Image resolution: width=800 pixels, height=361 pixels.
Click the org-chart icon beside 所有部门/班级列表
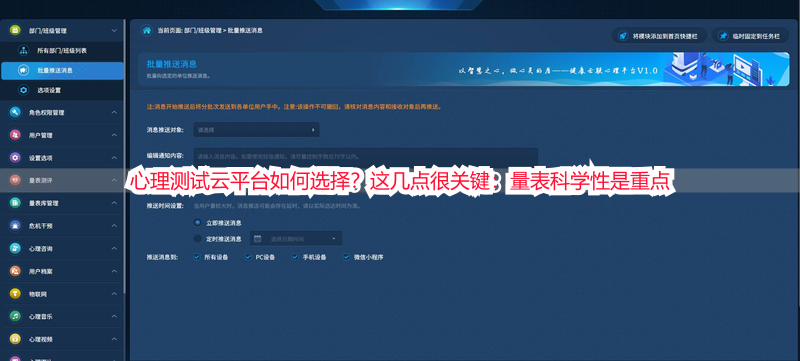coord(23,50)
